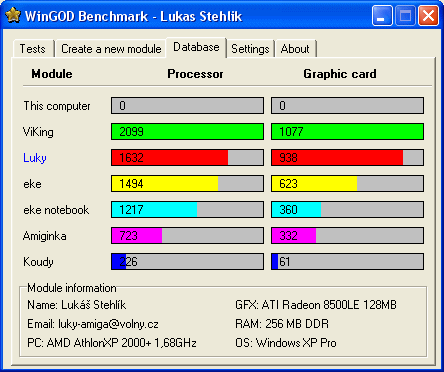444x372 pixels.
Task: Open the Create a new module tab
Action: [111, 49]
